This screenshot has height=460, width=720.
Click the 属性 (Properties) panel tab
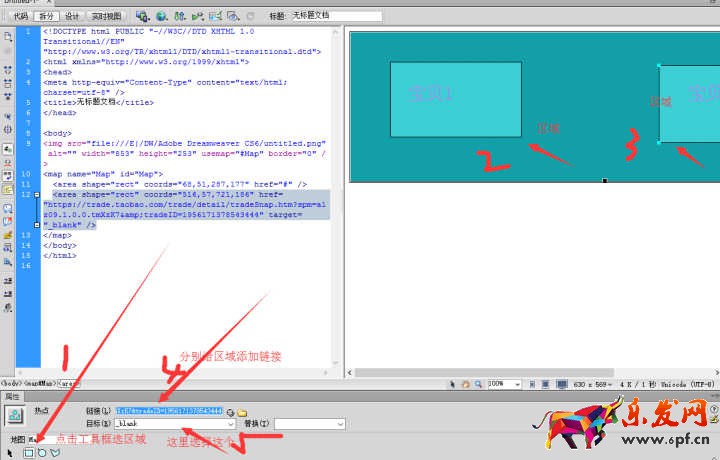pos(12,397)
